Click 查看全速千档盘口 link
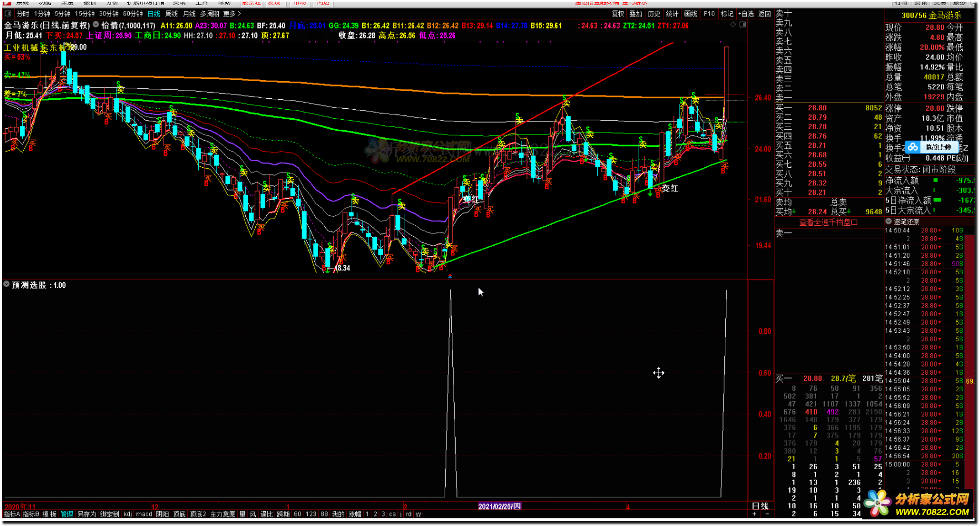The image size is (980, 526). [x=829, y=222]
